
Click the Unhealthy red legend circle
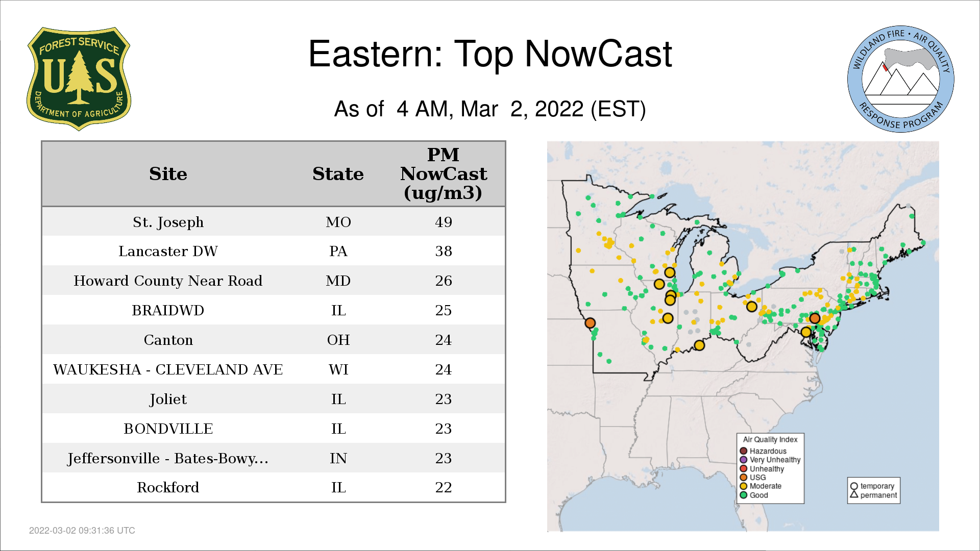tap(744, 468)
